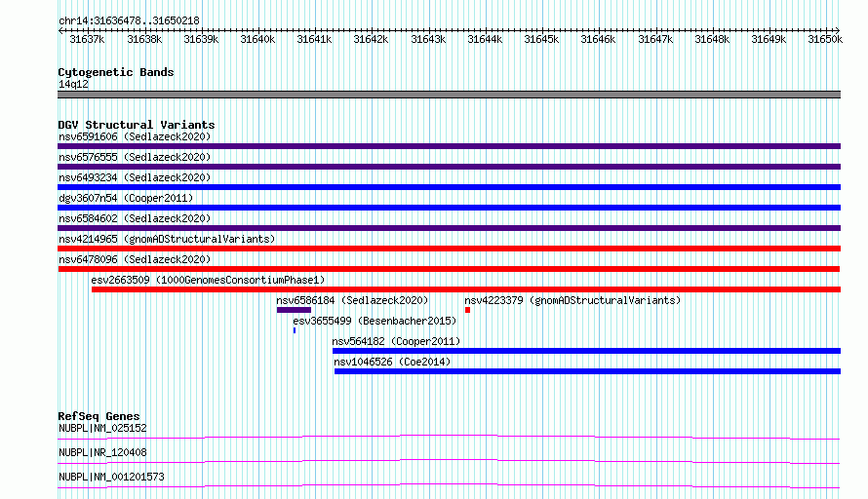Click the nsv6584602 (Sedlazeck2020) label
This screenshot has height=499, width=868.
pyautogui.click(x=135, y=218)
